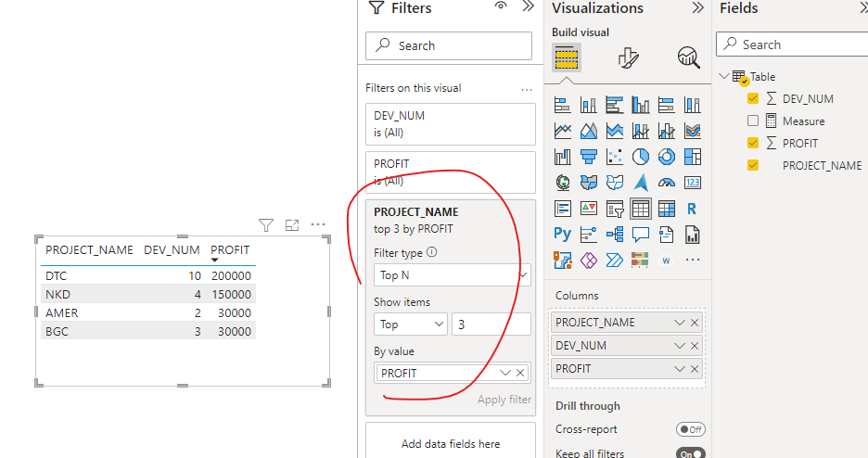
Task: Remove DEV_NUM from Columns well
Action: (695, 346)
